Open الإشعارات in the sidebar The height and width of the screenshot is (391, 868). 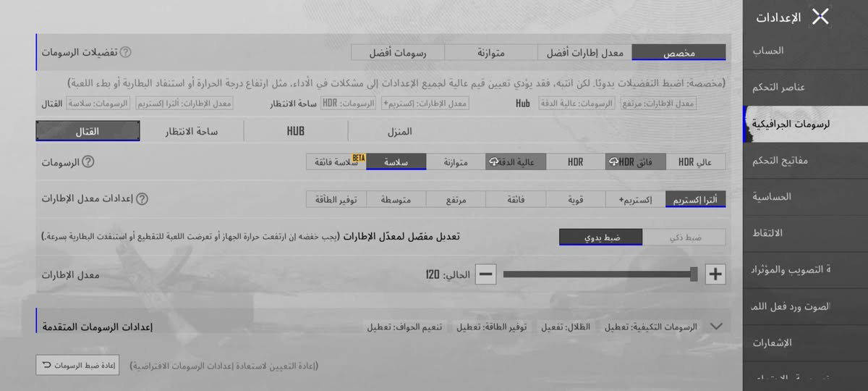[x=805, y=342]
